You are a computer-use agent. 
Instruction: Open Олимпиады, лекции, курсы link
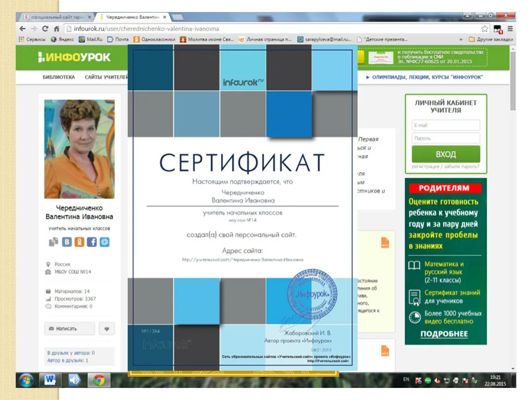pos(424,77)
